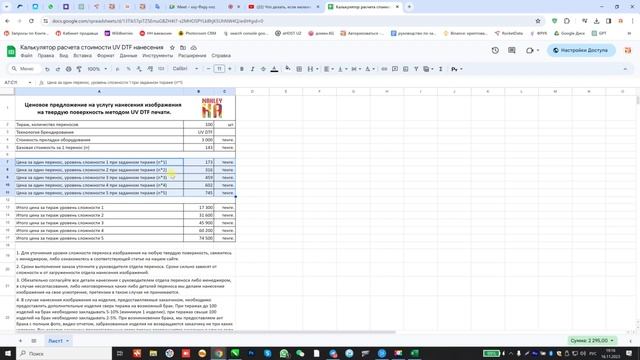Star the spreadsheet document
Viewport: 640px width, 360px height.
[x=172, y=48]
